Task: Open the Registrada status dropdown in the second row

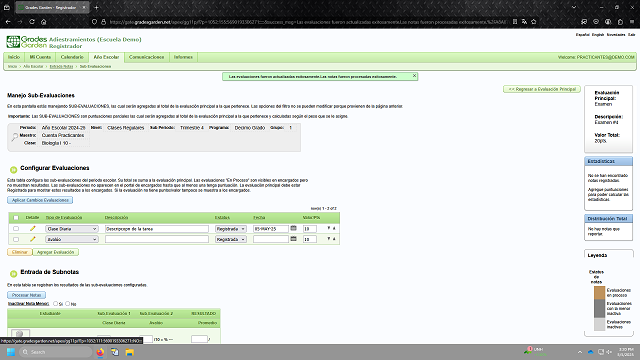Action: coord(231,239)
